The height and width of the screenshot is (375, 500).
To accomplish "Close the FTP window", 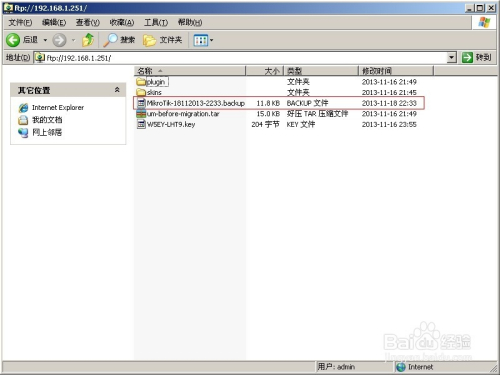I will pyautogui.click(x=491, y=8).
